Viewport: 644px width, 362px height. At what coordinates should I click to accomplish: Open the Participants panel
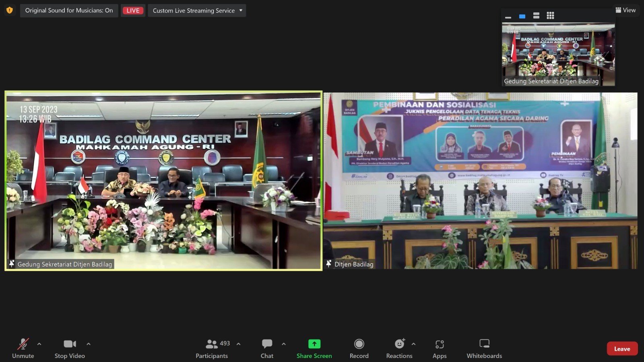tap(212, 348)
